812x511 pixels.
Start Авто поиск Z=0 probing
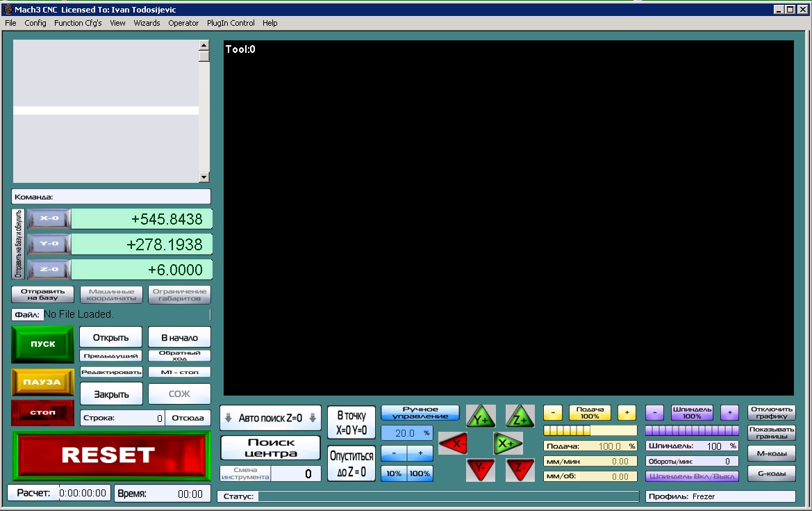click(x=270, y=418)
